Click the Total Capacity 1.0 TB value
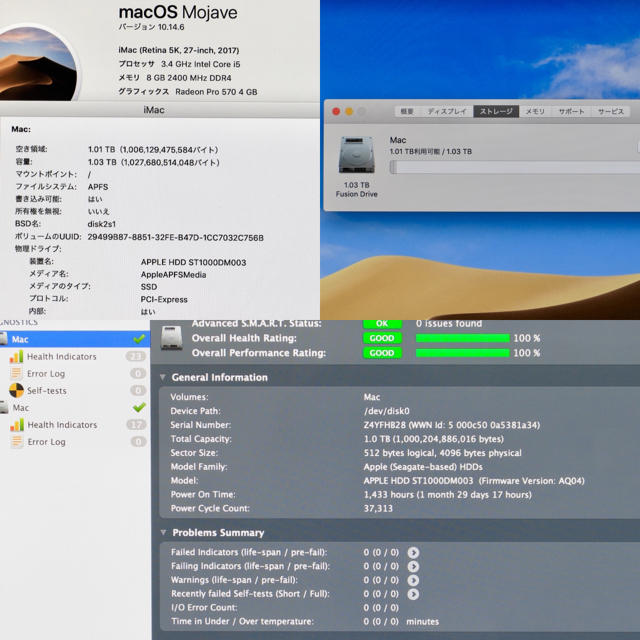The height and width of the screenshot is (640, 640). click(433, 439)
